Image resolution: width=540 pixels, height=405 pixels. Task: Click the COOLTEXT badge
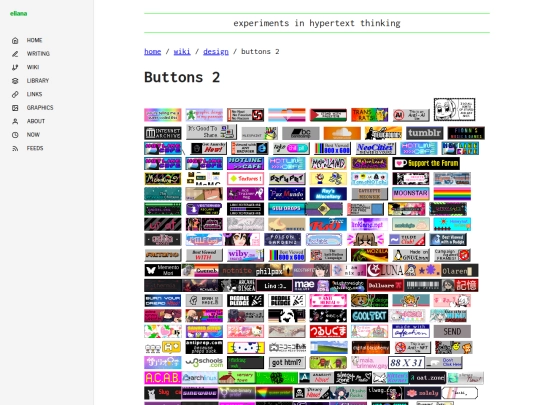click(x=369, y=315)
